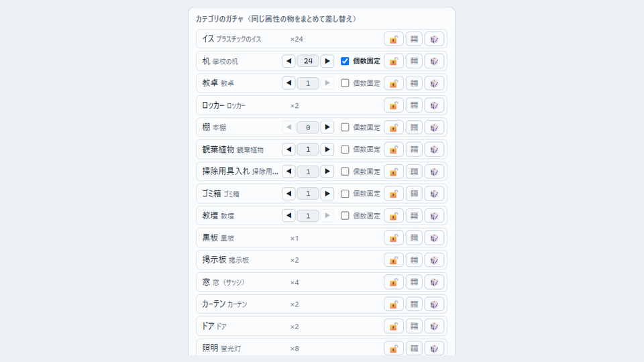The width and height of the screenshot is (644, 362).
Task: Click the 観葉植物 count field
Action: 308,149
